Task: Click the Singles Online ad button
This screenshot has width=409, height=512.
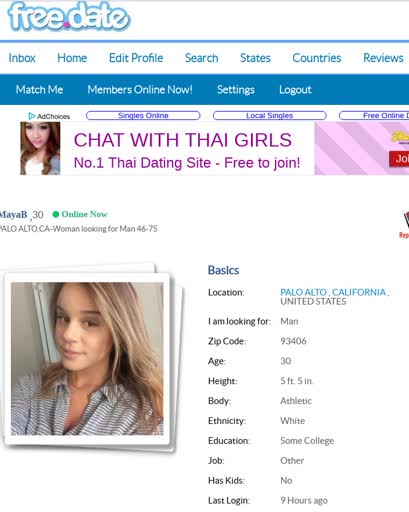Action: [x=143, y=116]
